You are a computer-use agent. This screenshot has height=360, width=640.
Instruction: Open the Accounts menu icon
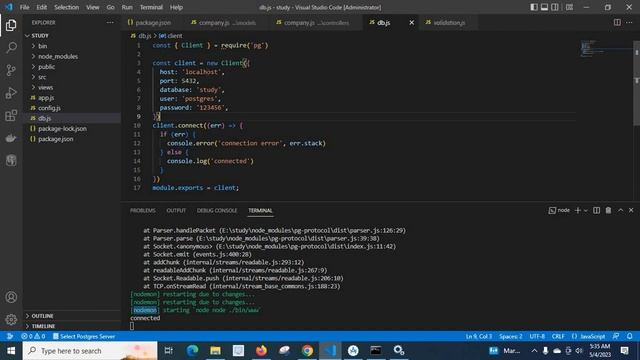tap(11, 297)
